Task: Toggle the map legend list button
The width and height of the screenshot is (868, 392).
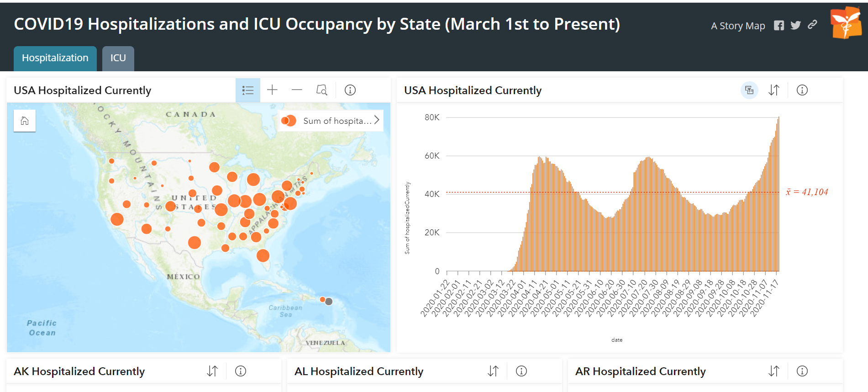Action: tap(247, 90)
